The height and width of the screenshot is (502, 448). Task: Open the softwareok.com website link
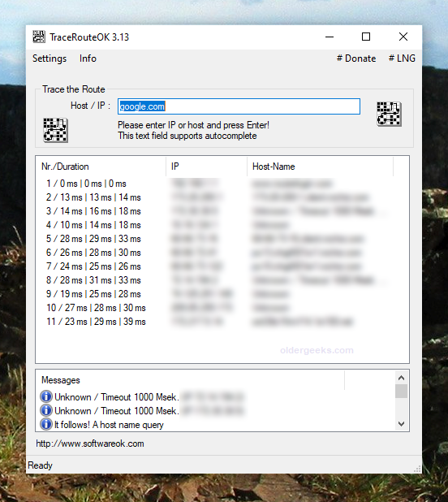click(x=90, y=444)
